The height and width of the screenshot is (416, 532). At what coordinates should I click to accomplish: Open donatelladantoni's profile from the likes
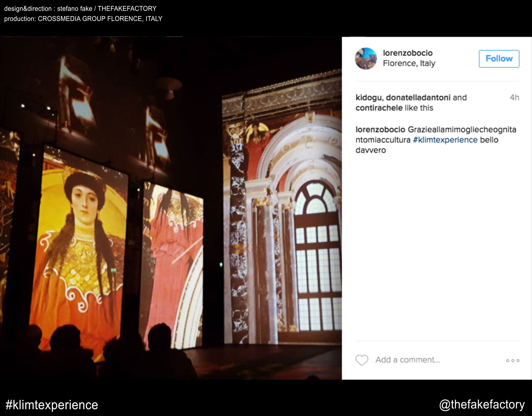[418, 98]
